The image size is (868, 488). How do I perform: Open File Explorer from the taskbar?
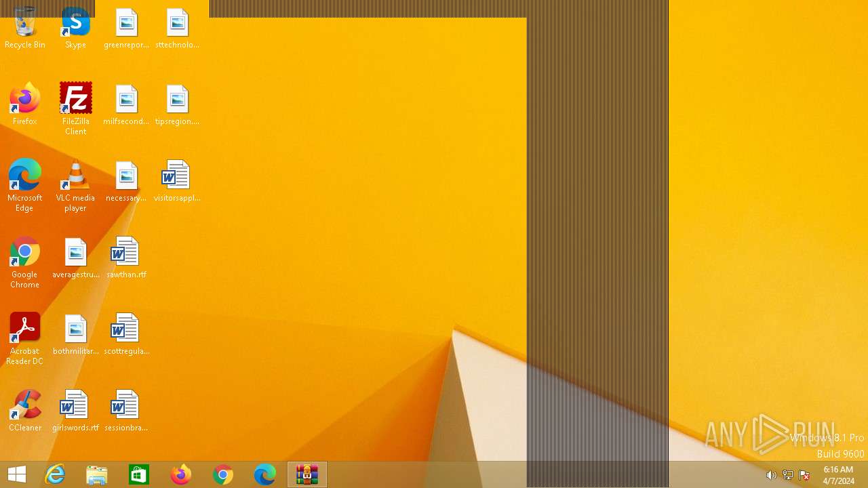tap(97, 474)
